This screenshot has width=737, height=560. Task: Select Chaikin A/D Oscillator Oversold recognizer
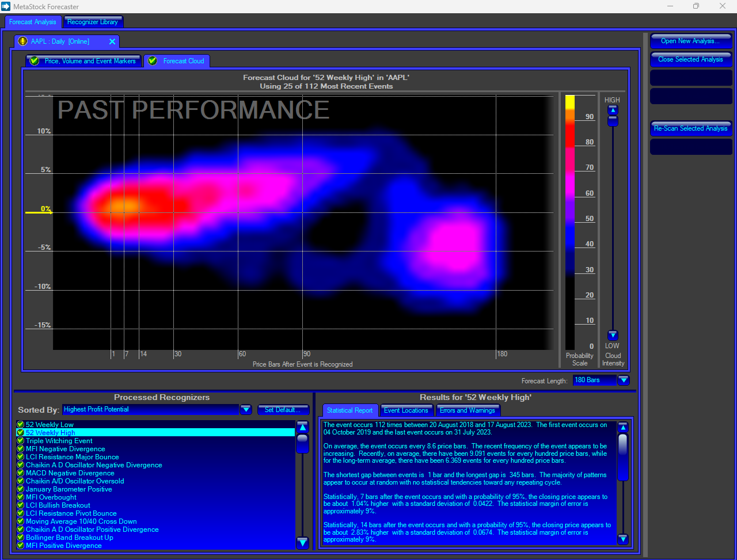tap(155, 481)
